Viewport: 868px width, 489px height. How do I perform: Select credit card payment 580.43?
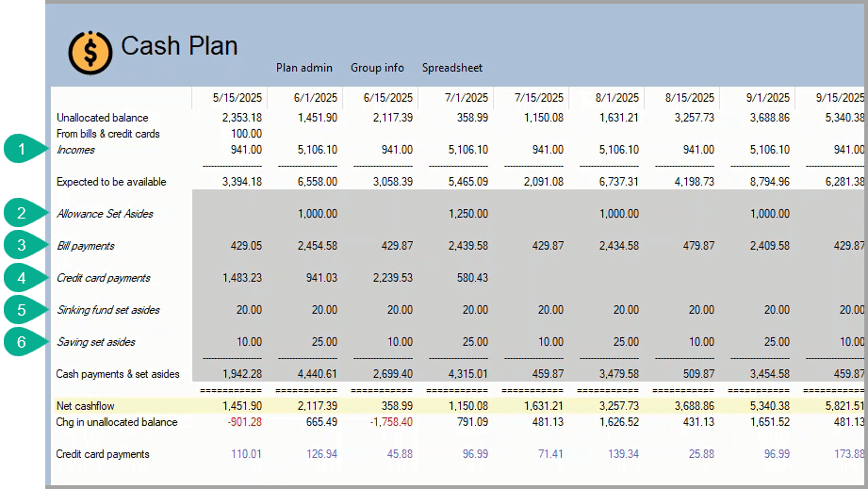(x=472, y=278)
